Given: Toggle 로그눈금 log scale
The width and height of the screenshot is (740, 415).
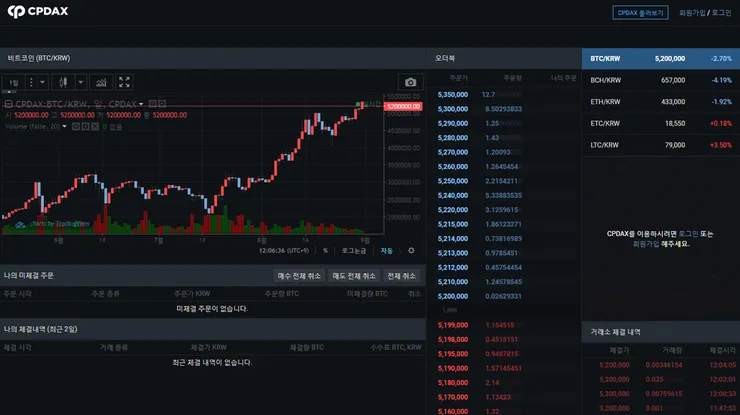Looking at the screenshot, I should (354, 251).
